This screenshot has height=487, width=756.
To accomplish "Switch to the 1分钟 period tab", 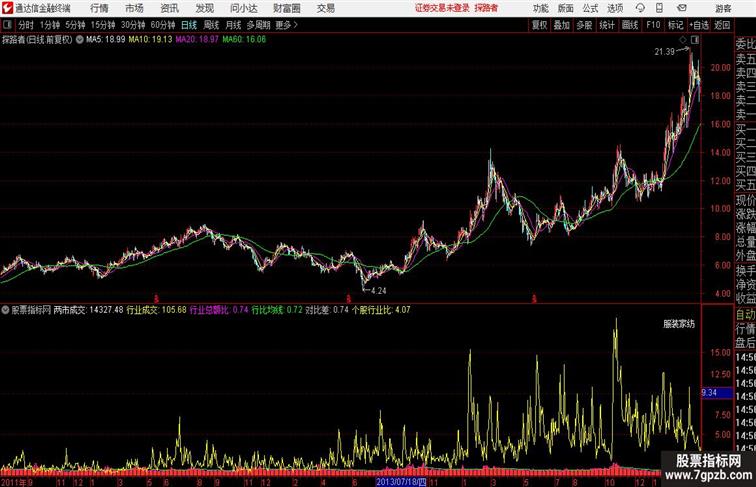I will click(x=50, y=25).
